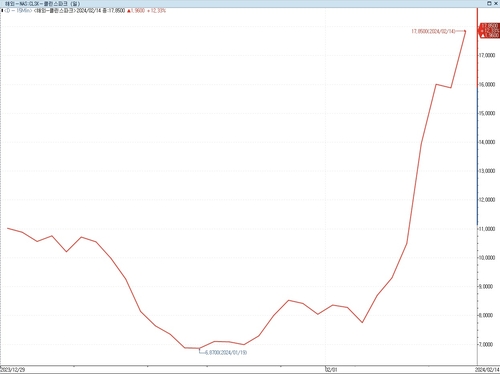Click the blue range bar on price axis
The height and width of the screenshot is (374, 500).
[x=477, y=155]
